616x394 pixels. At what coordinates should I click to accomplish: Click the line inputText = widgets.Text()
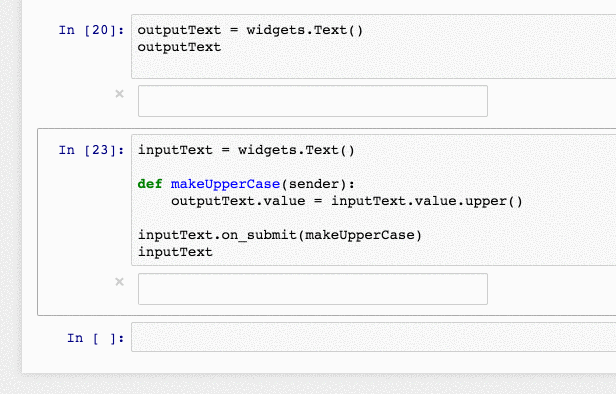click(246, 150)
